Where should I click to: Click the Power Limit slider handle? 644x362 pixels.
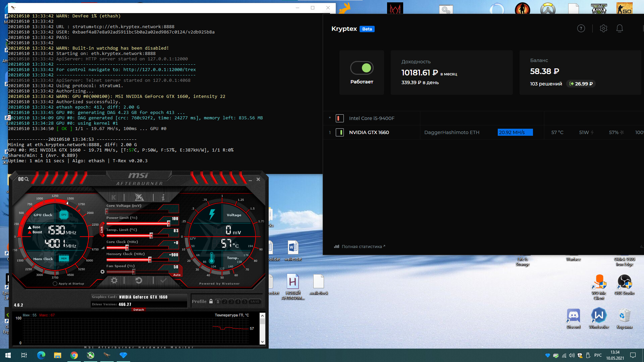pos(169,224)
